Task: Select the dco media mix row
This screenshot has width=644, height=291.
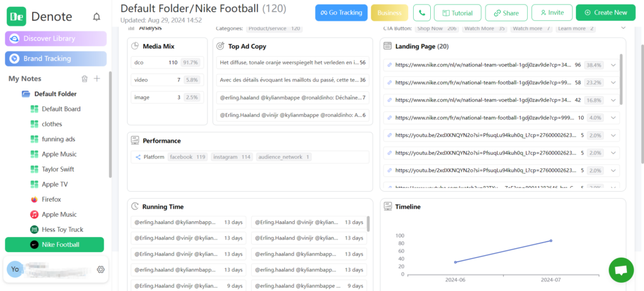Action: click(167, 63)
